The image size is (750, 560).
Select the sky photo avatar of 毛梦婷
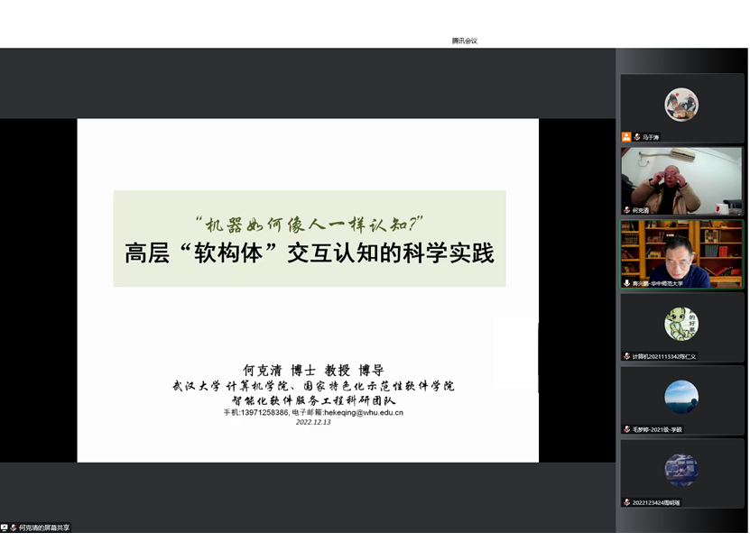(681, 397)
